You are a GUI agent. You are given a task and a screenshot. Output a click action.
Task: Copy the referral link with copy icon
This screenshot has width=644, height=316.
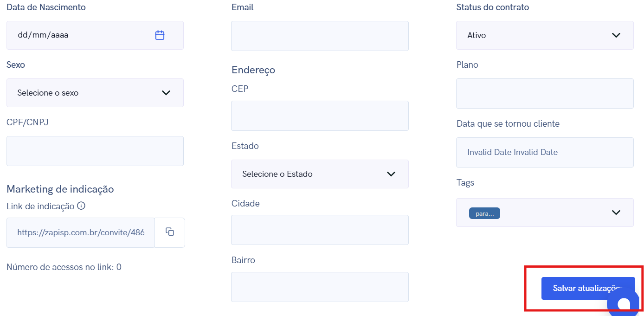point(170,232)
